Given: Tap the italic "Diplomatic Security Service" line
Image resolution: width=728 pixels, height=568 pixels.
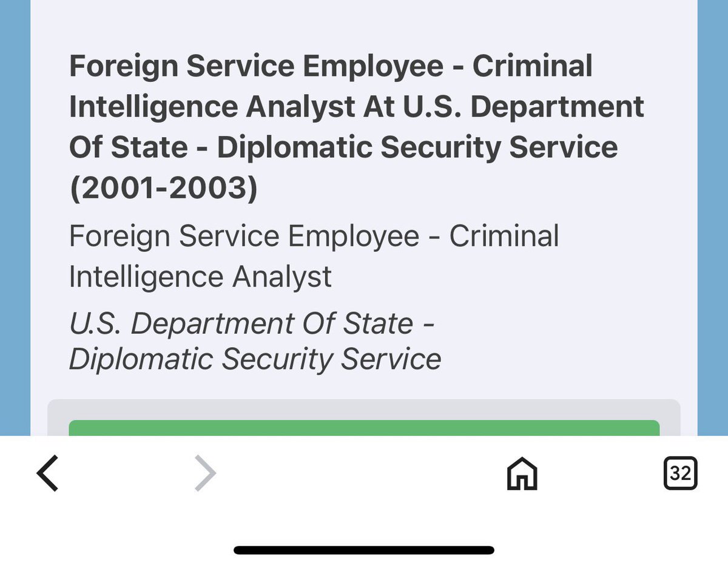Looking at the screenshot, I should tap(255, 359).
